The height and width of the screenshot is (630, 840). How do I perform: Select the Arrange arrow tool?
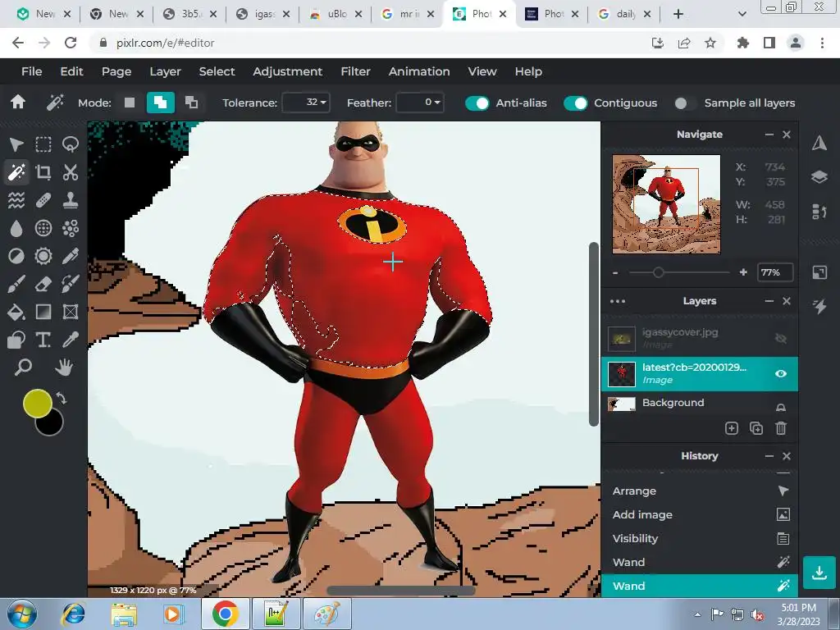click(16, 144)
